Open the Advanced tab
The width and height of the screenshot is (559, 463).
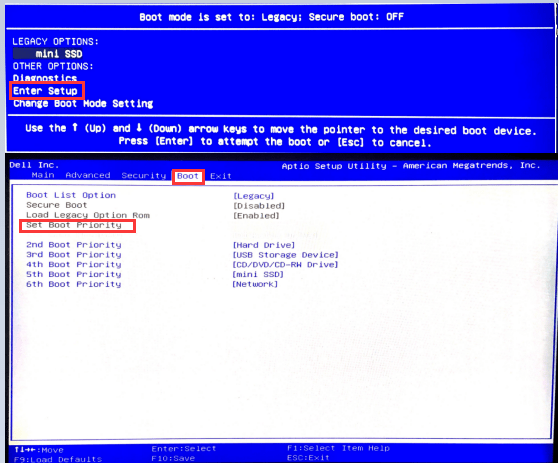point(88,175)
